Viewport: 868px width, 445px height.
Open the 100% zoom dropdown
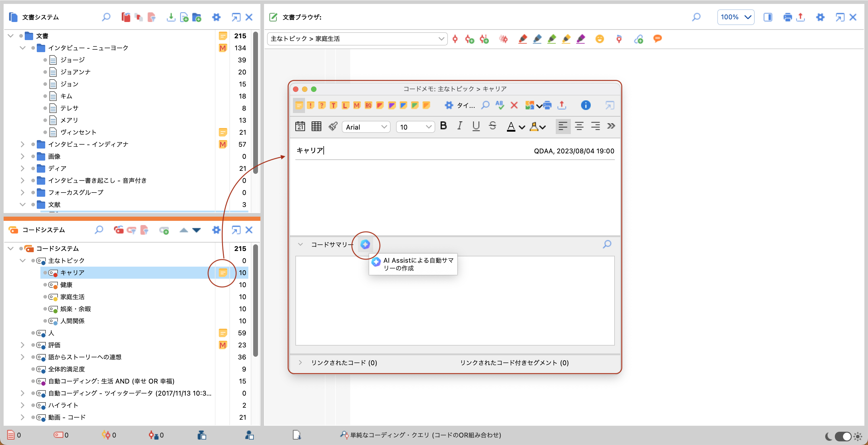coord(735,17)
